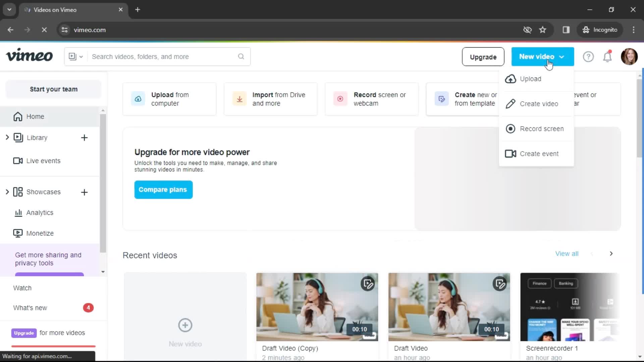This screenshot has height=362, width=644.
Task: Click Get more sharing and privacy tools
Action: [48, 259]
